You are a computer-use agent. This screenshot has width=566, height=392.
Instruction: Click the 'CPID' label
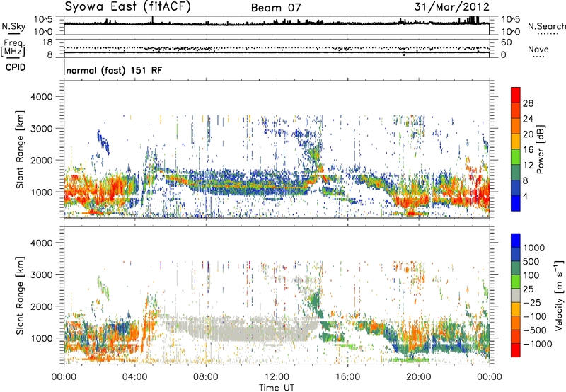pyautogui.click(x=16, y=67)
